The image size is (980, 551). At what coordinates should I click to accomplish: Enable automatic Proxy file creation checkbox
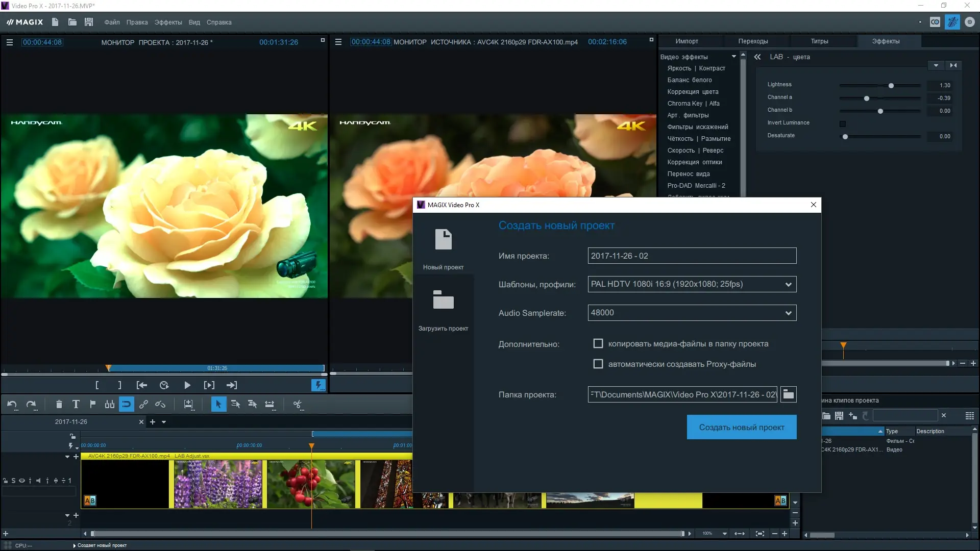[x=598, y=364]
